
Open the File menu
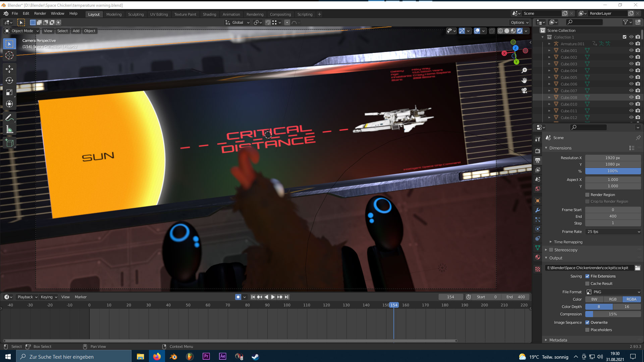point(15,13)
